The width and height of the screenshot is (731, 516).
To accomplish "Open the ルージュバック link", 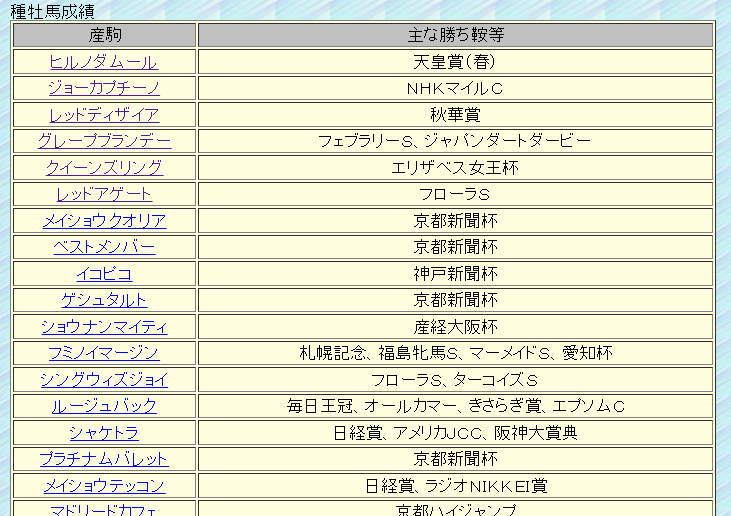I will click(x=104, y=406).
